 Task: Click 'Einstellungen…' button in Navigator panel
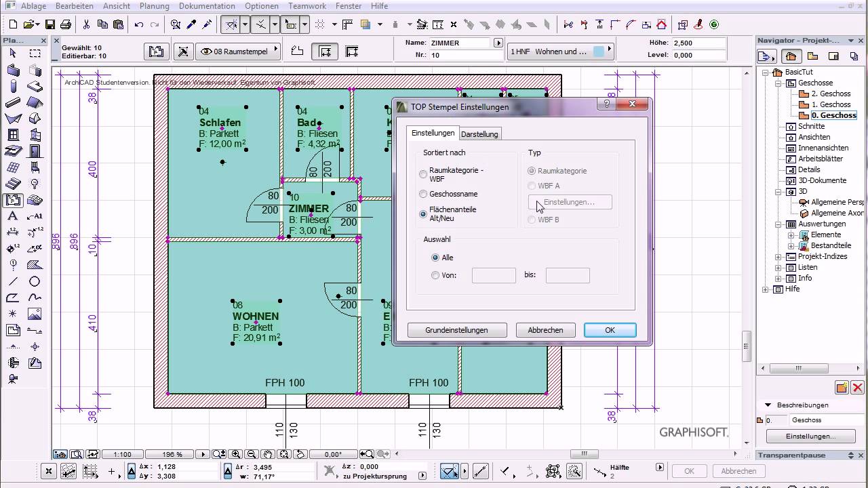pyautogui.click(x=810, y=436)
